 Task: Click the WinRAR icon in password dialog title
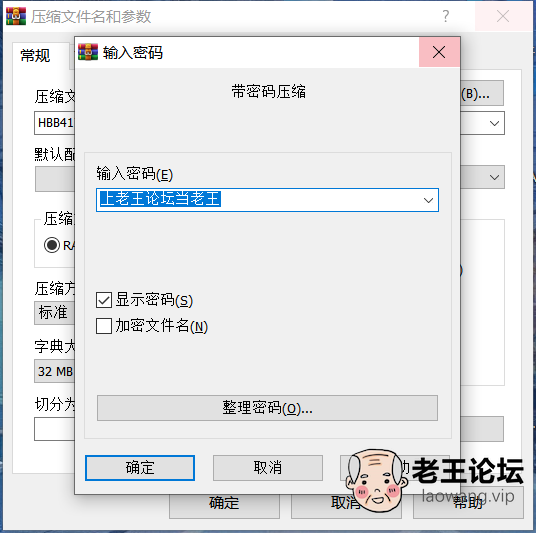click(x=88, y=52)
